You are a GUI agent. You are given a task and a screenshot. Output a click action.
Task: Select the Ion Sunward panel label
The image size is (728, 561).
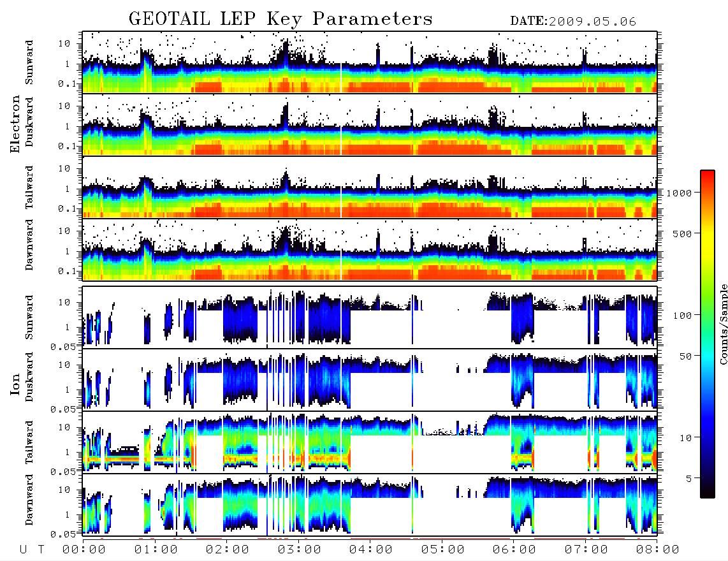coord(29,317)
